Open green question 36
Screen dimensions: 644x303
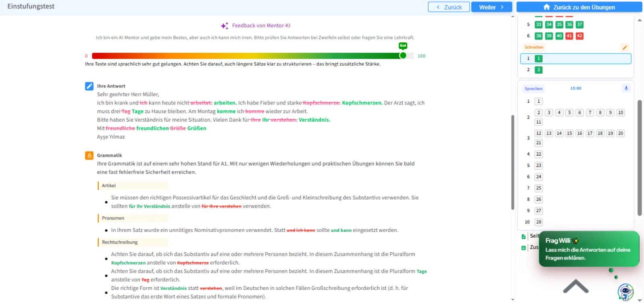569,25
